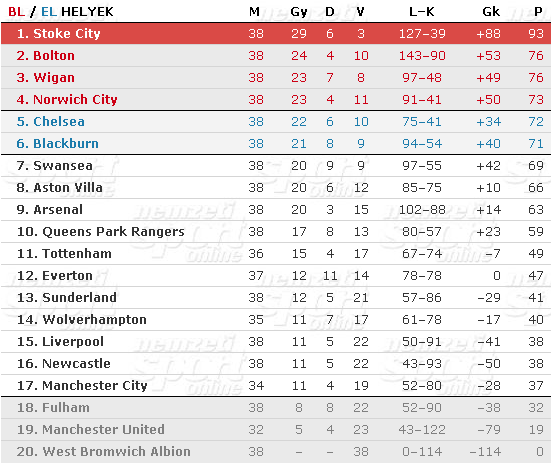The image size is (551, 463).
Task: Click the Gk goal difference header
Action: pos(491,12)
